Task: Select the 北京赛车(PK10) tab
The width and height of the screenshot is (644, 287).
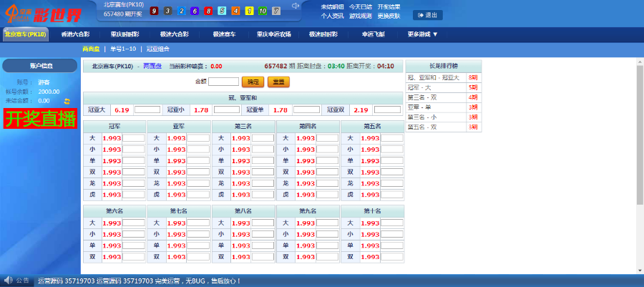Action: pyautogui.click(x=26, y=34)
